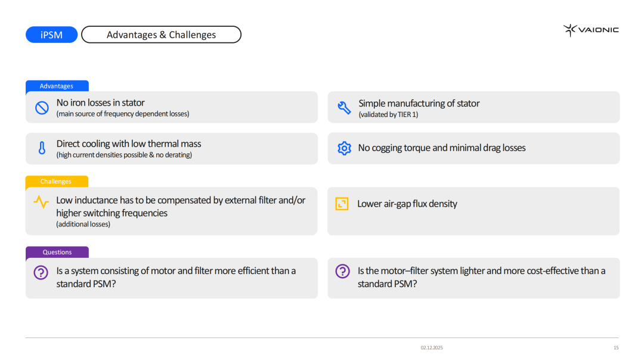Click the thermometer icon for Direct cooling
Image resolution: width=644 pixels, height=363 pixels.
pos(42,149)
